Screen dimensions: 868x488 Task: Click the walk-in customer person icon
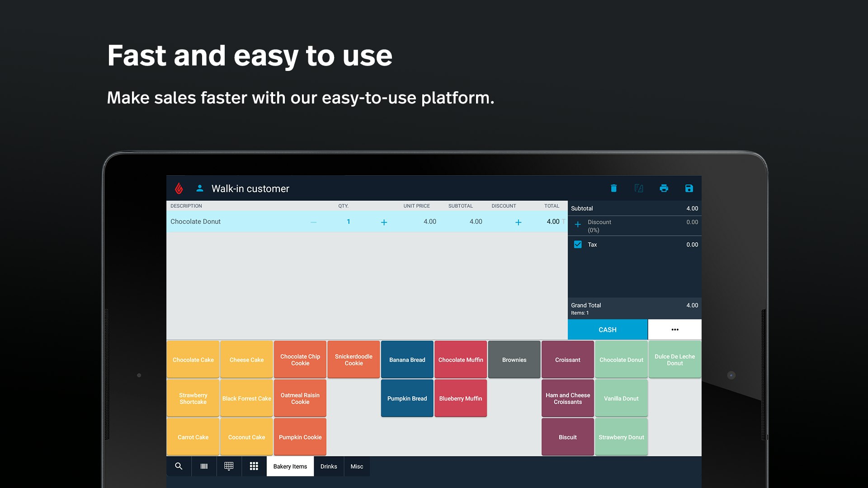199,188
